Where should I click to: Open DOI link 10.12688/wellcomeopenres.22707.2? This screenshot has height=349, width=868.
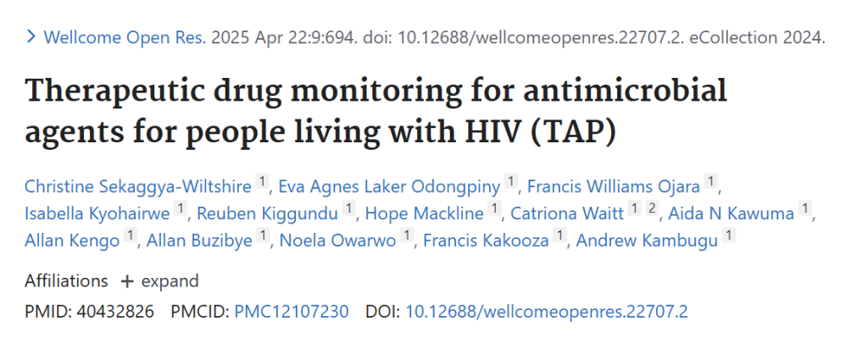coord(547,312)
